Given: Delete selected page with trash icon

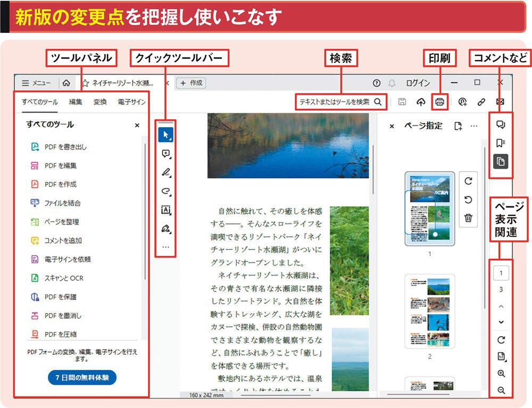Looking at the screenshot, I should coord(468,218).
